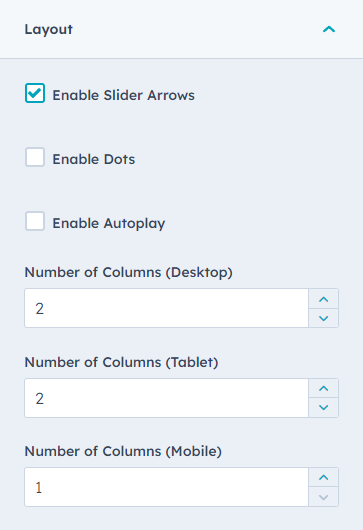
Task: Click the Enable Dots label text
Action: [x=94, y=159]
